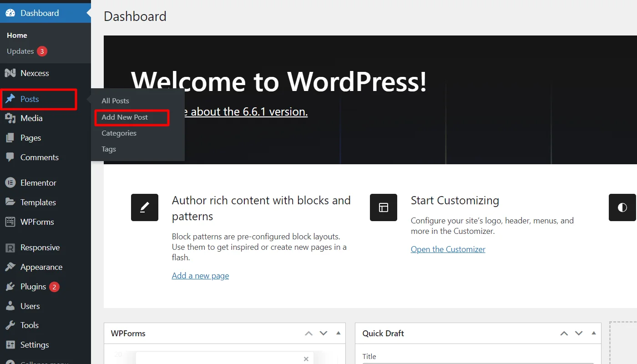The height and width of the screenshot is (364, 637).
Task: Click the Plugins update badge showing 2
Action: tap(55, 287)
